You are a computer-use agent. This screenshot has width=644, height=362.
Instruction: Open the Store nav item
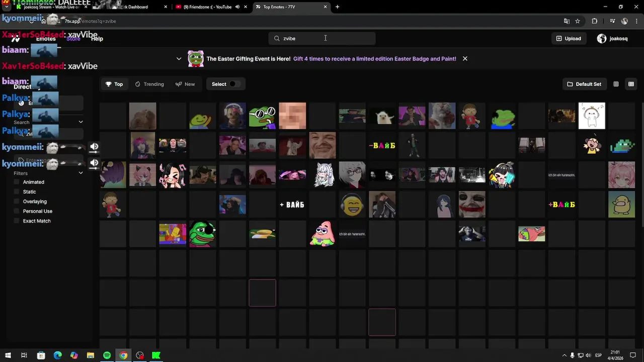coord(73,39)
